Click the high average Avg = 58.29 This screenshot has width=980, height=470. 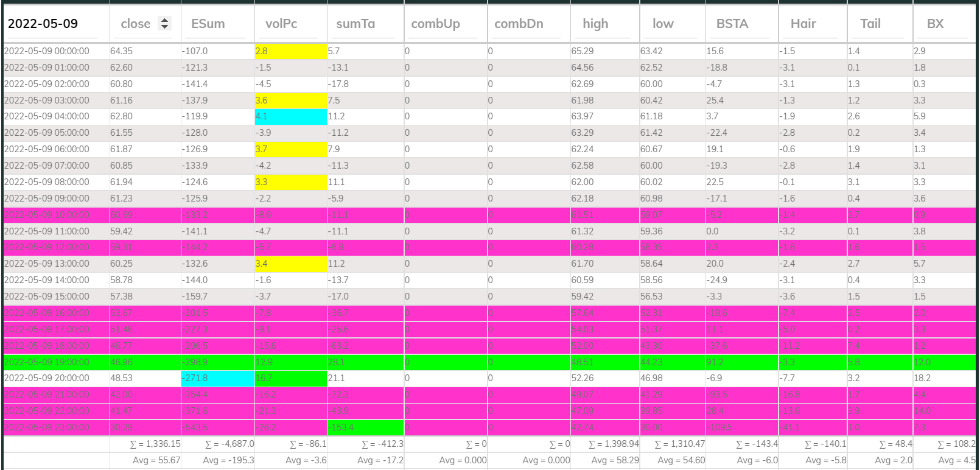pyautogui.click(x=615, y=460)
